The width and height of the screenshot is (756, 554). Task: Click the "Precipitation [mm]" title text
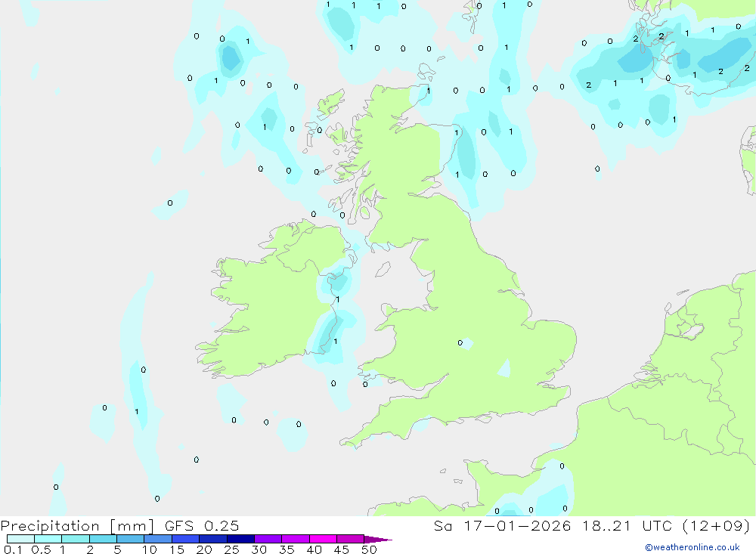pyautogui.click(x=77, y=526)
